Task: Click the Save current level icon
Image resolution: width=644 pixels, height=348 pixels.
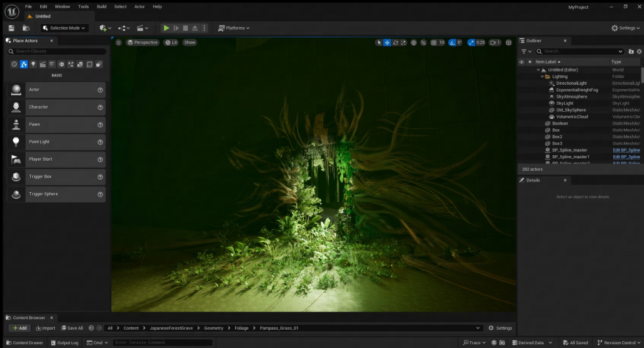Action: [x=11, y=28]
